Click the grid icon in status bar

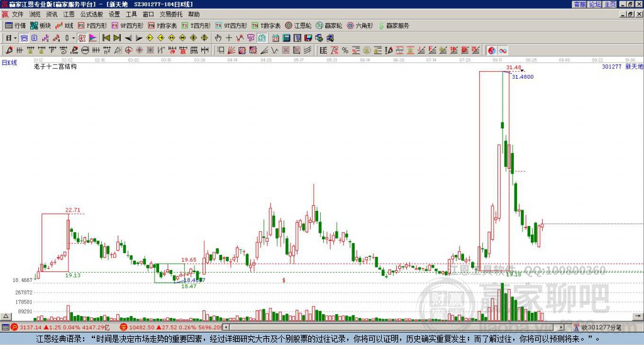pyautogui.click(x=5, y=327)
